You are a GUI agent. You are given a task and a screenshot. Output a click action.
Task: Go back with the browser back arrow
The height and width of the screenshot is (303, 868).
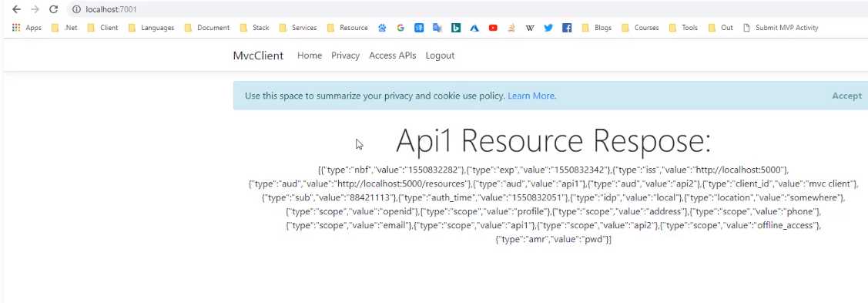(16, 9)
